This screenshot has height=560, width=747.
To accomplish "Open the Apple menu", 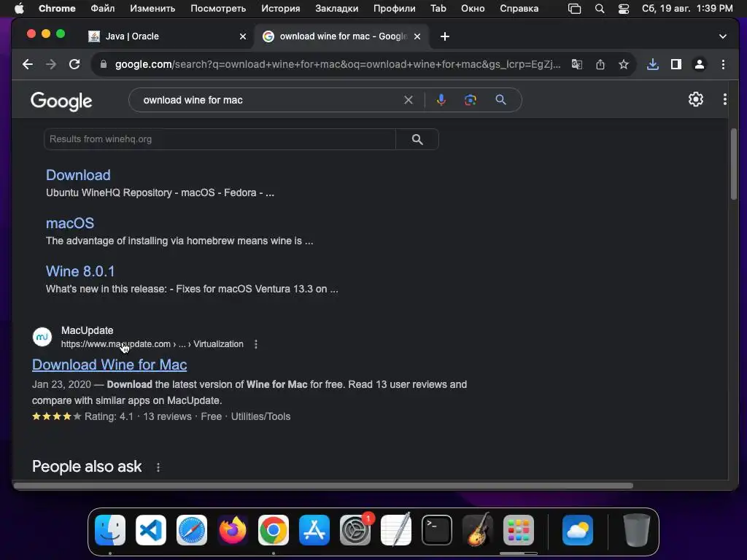I will (x=19, y=8).
